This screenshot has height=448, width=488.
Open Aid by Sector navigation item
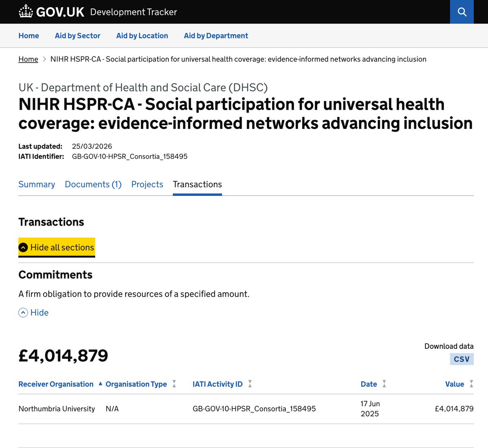coord(78,36)
